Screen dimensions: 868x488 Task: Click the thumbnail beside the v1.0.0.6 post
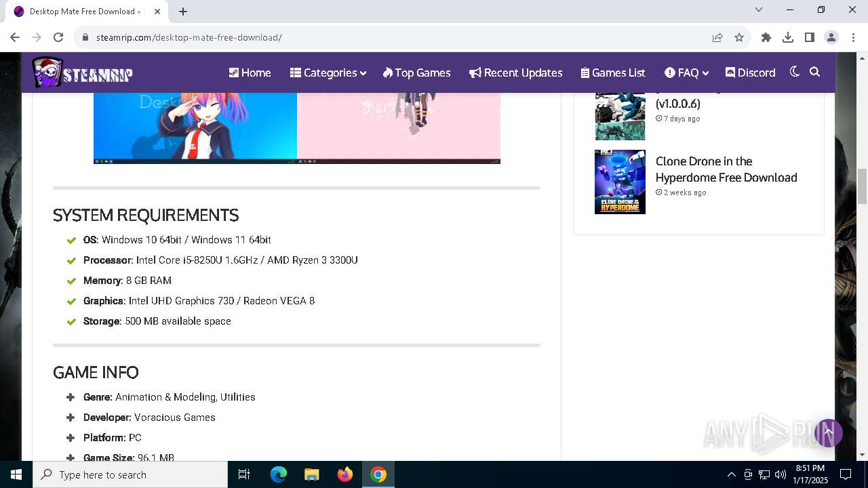(620, 117)
